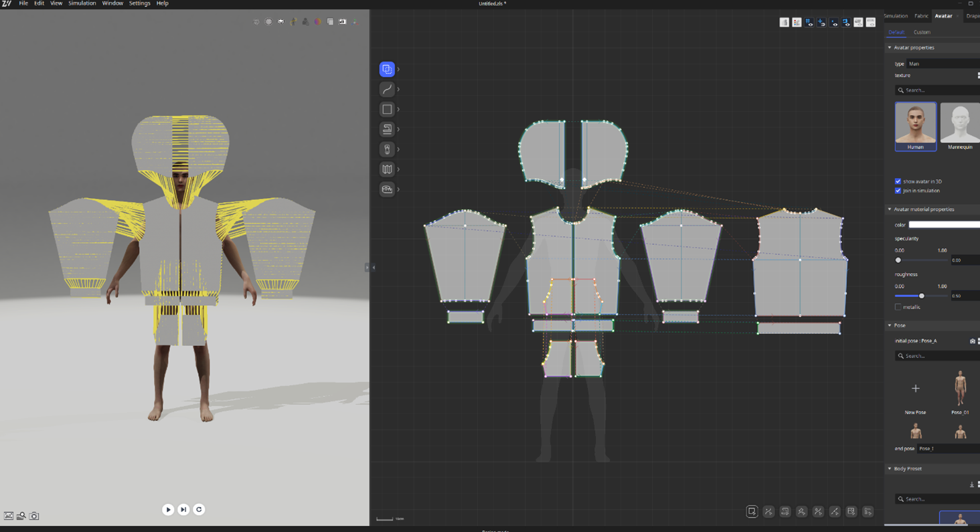Click the tool icon between the rectangle and bottom tools, fifth down
The width and height of the screenshot is (980, 532).
(x=387, y=149)
